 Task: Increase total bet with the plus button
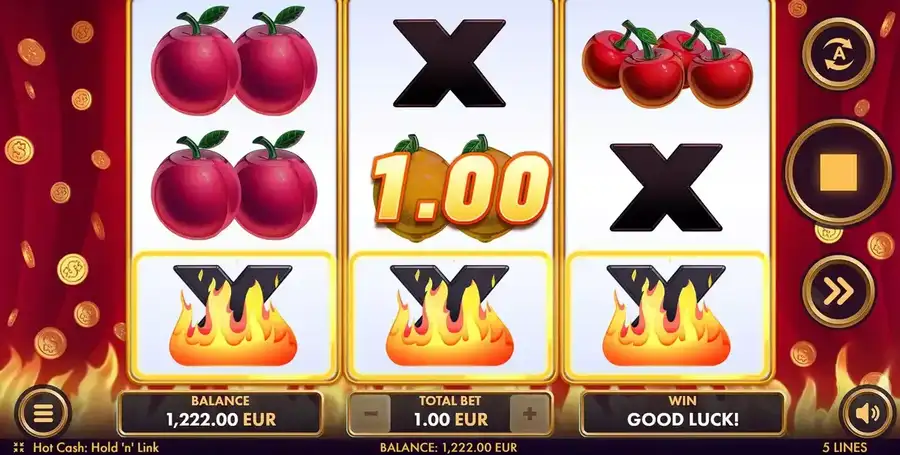point(529,414)
